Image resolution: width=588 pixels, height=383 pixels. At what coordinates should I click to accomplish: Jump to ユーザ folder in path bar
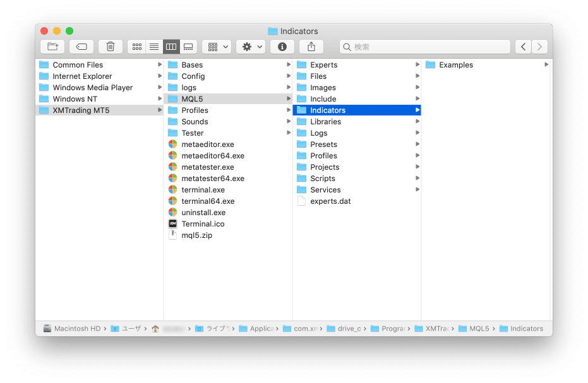coord(126,329)
